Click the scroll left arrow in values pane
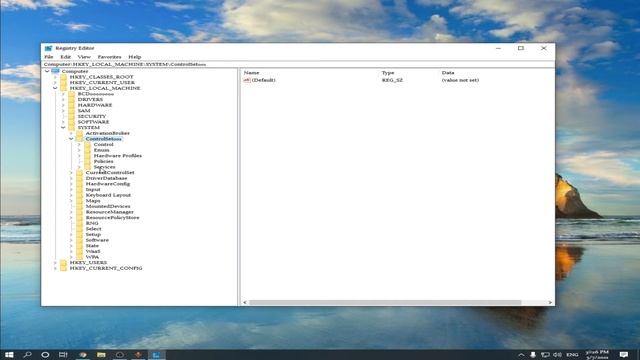This screenshot has height=360, width=640. click(x=245, y=302)
